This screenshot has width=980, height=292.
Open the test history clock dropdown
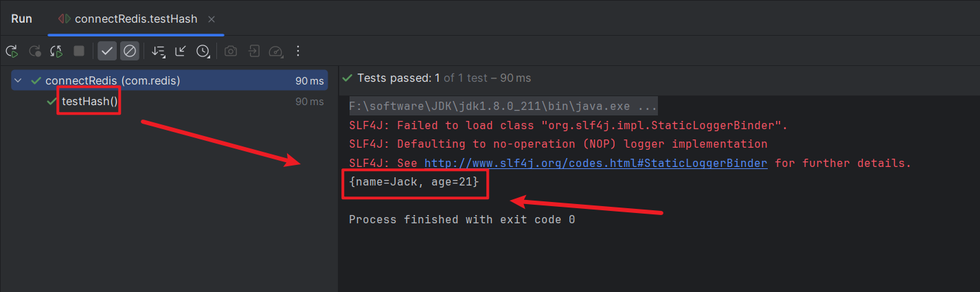pyautogui.click(x=203, y=51)
